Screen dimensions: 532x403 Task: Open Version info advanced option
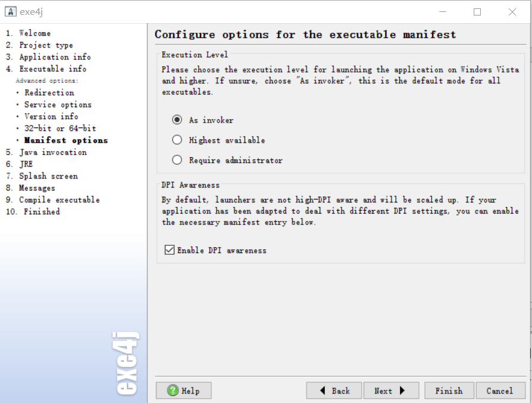pos(51,117)
